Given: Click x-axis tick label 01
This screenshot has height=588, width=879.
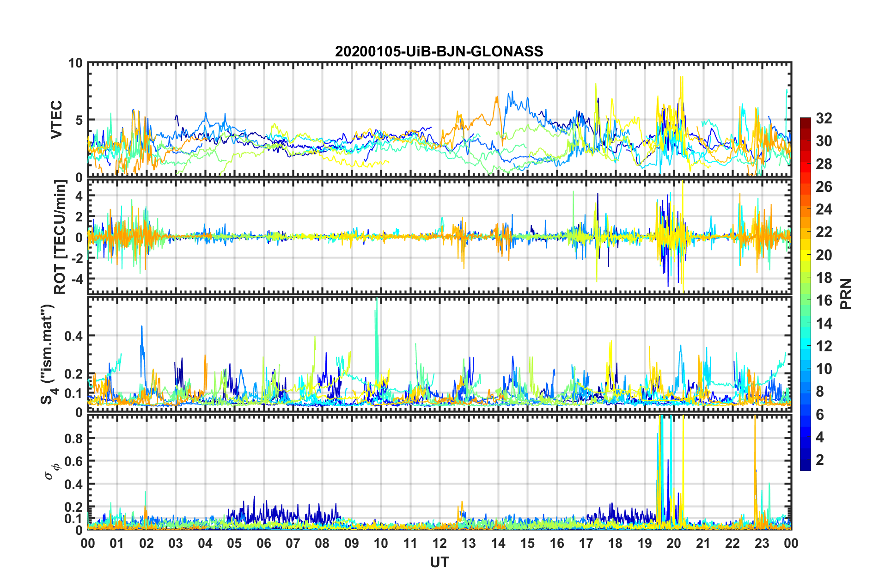Looking at the screenshot, I should 117,543.
